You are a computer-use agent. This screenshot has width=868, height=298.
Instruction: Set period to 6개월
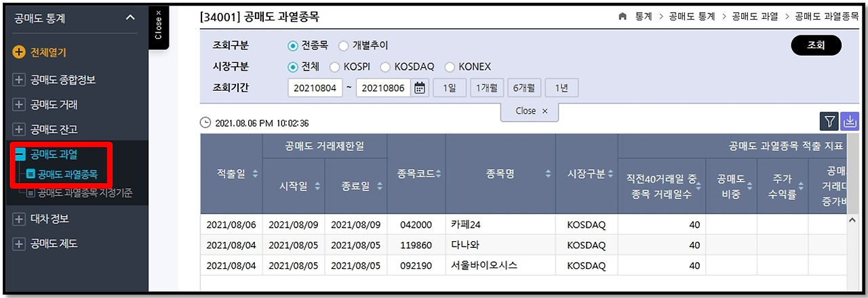click(524, 88)
